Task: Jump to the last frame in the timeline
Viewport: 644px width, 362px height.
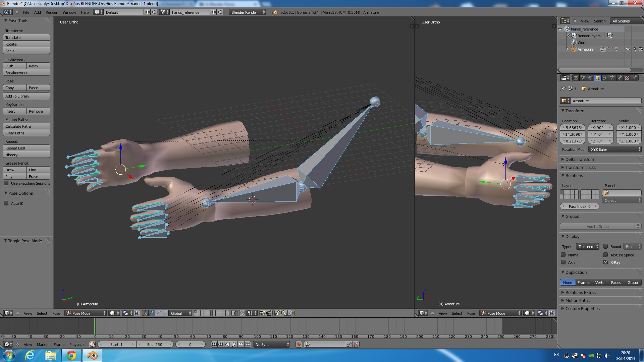Action: [x=248, y=344]
